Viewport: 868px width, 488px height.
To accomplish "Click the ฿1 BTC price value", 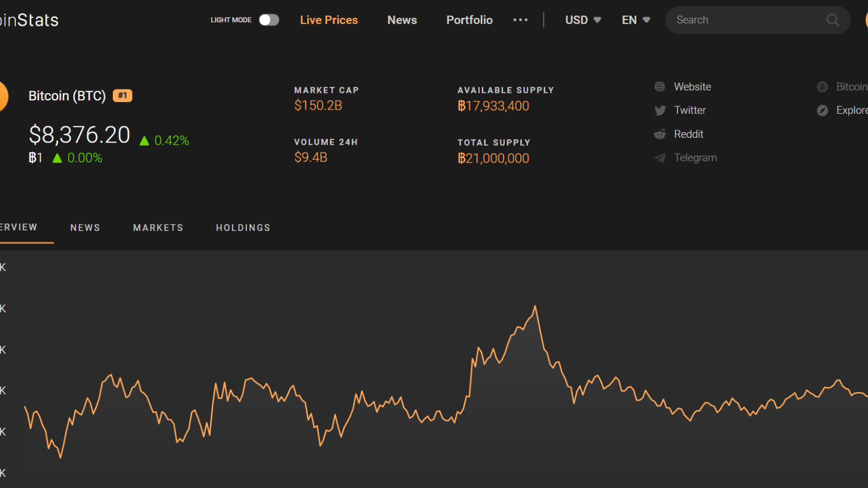I will (x=35, y=158).
